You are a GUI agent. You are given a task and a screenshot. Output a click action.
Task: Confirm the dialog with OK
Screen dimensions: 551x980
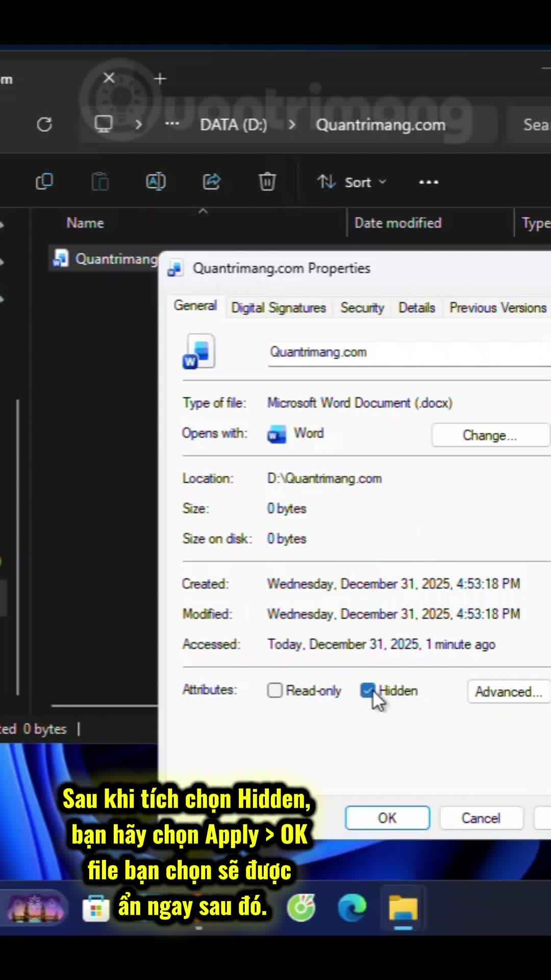(387, 818)
